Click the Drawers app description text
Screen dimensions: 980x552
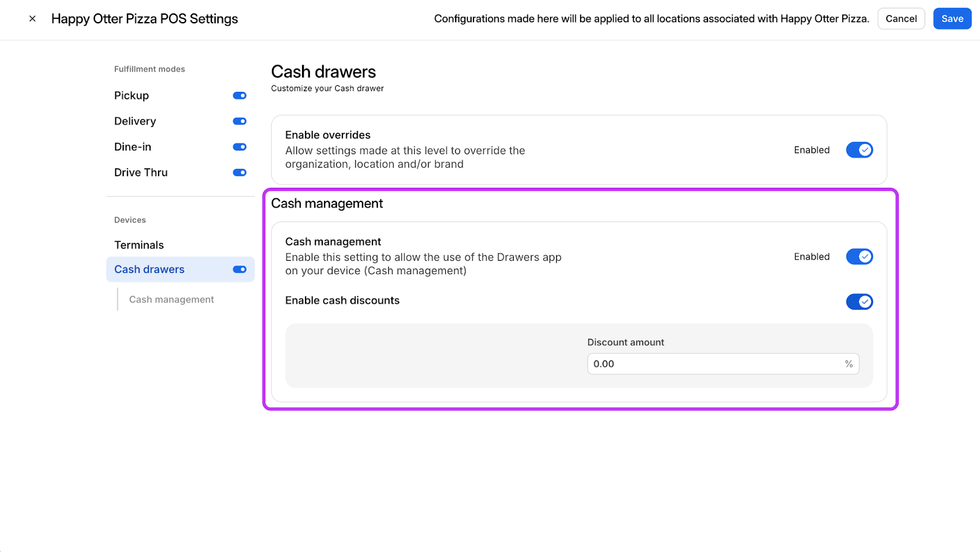423,264
